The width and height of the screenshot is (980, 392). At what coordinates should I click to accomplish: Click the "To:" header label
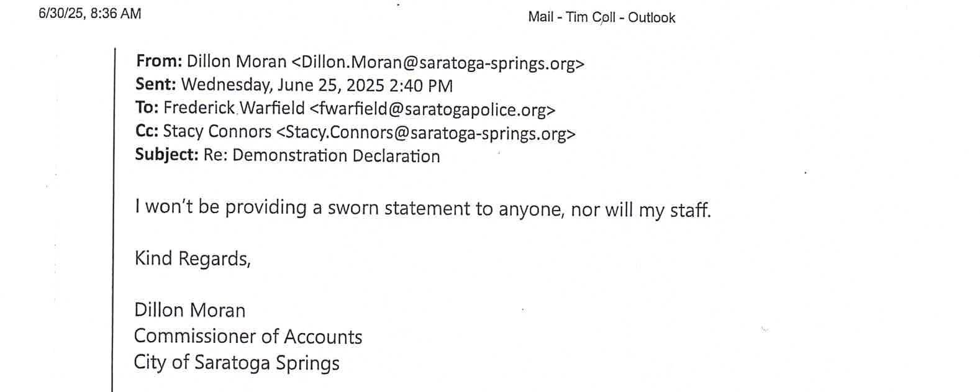coord(147,108)
